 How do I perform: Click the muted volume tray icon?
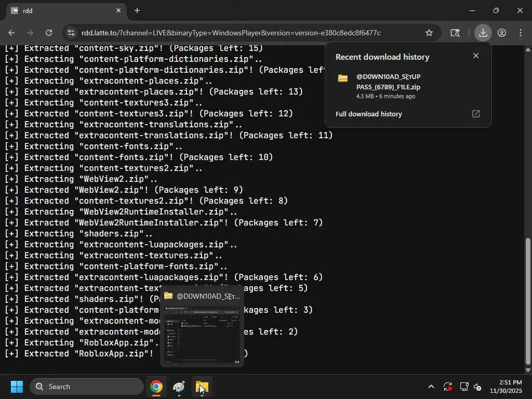[x=477, y=387]
